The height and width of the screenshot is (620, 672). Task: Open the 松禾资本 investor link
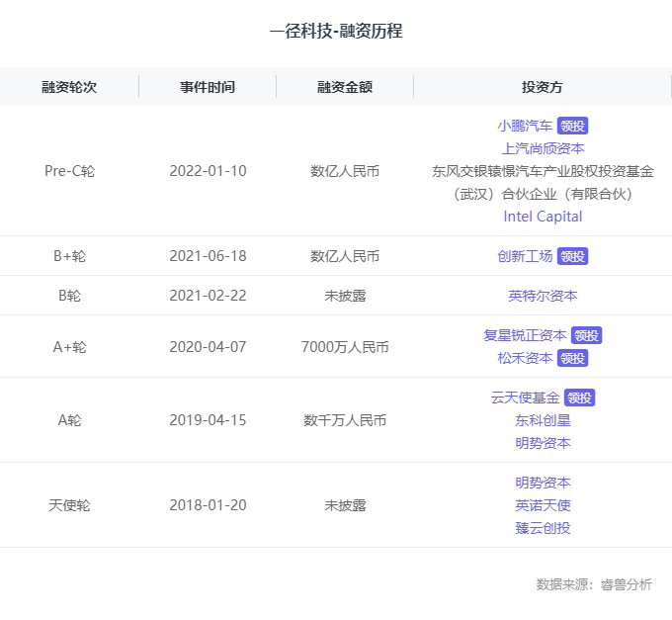click(x=525, y=358)
